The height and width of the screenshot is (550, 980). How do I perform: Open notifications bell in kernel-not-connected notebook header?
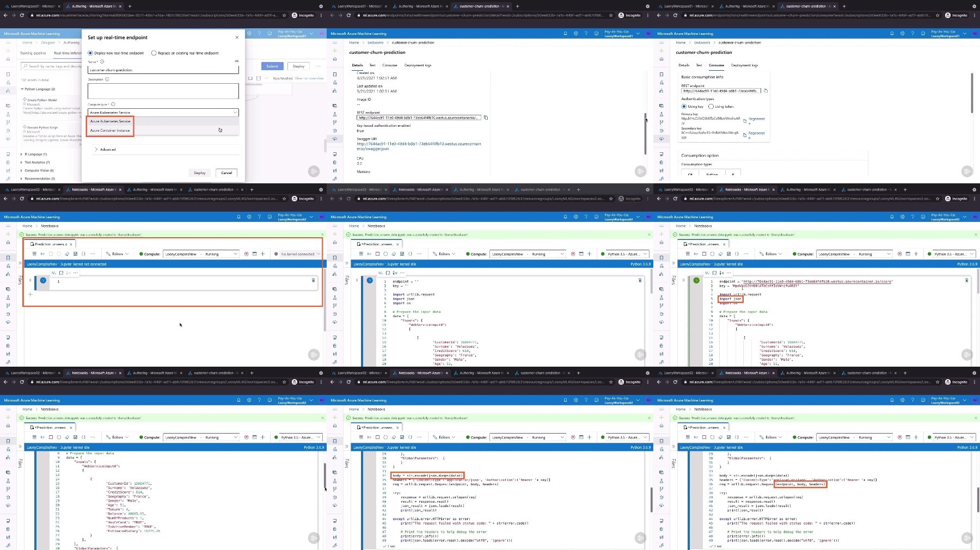coord(238,217)
